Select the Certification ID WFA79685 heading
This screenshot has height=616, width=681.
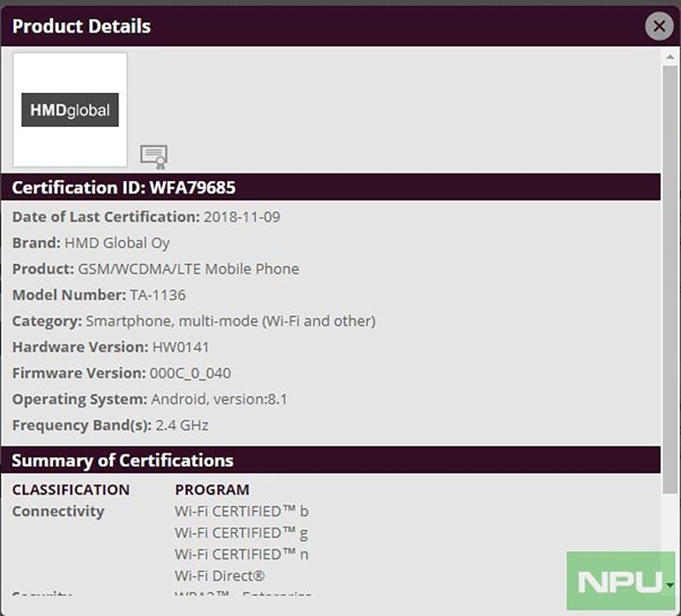123,187
